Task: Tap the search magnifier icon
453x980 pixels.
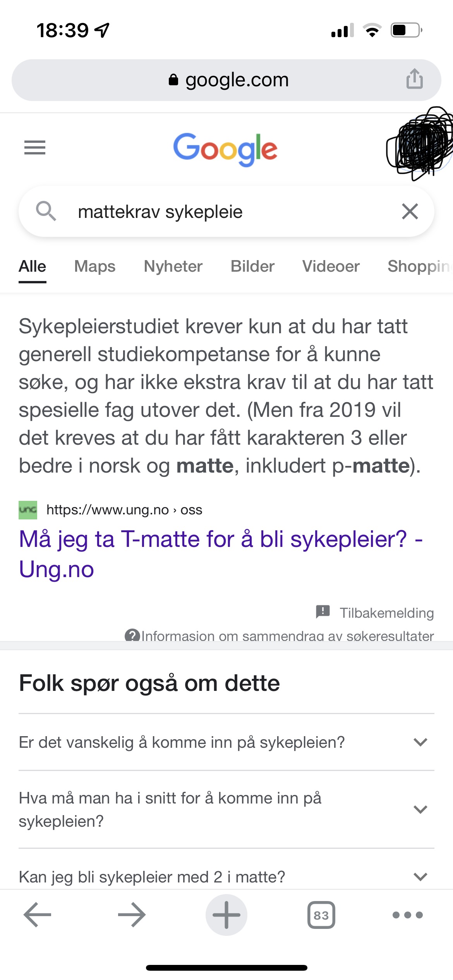Action: (x=46, y=211)
